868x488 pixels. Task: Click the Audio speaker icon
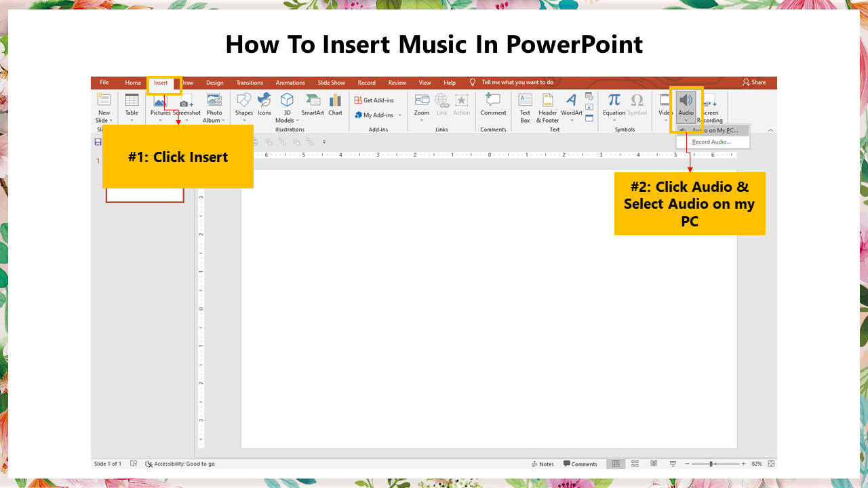[x=686, y=100]
